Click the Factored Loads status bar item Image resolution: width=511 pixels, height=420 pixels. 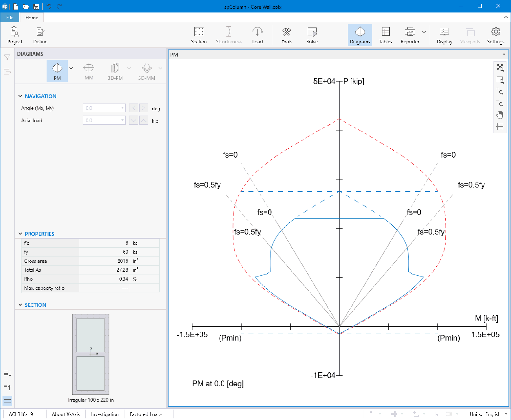(x=146, y=414)
